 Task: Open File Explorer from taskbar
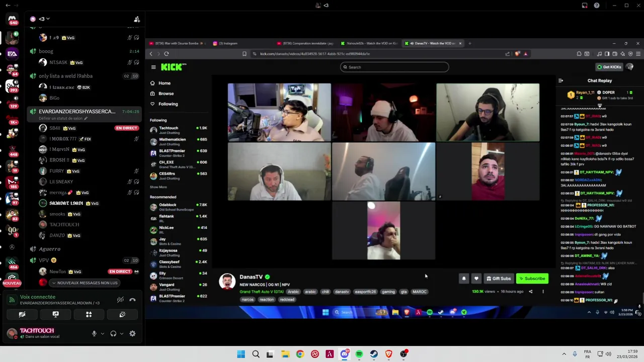[285, 354]
